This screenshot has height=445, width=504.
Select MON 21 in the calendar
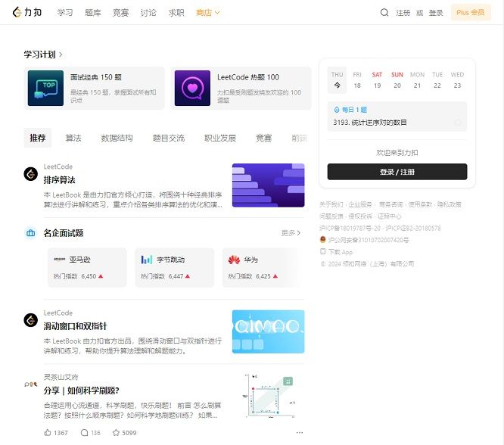point(417,80)
